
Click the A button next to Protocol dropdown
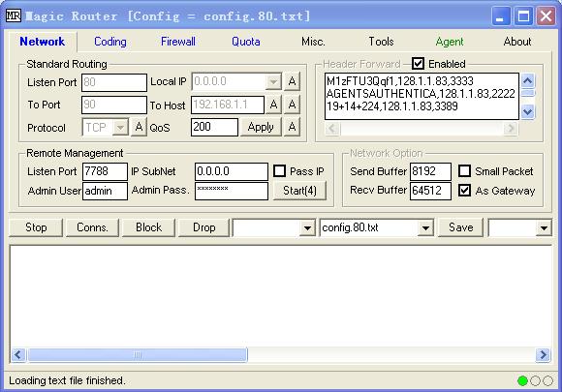(140, 127)
